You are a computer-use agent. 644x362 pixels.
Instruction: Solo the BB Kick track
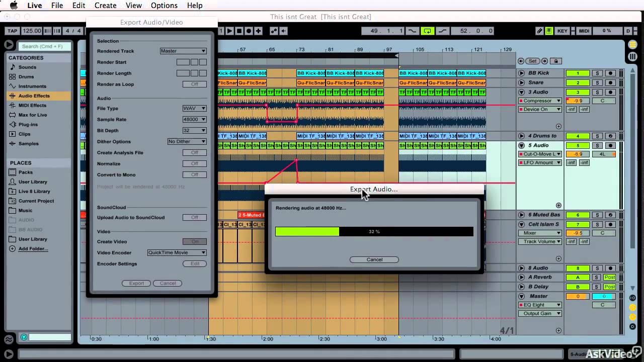pyautogui.click(x=597, y=73)
